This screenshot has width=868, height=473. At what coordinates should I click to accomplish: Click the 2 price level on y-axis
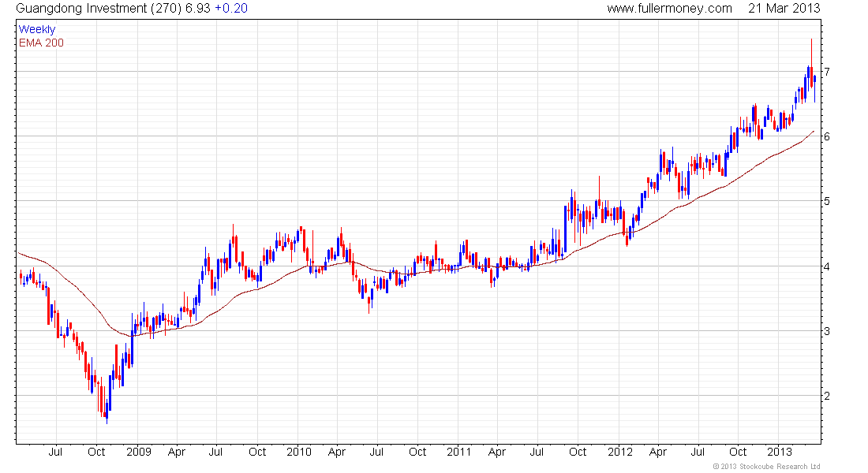pyautogui.click(x=827, y=396)
